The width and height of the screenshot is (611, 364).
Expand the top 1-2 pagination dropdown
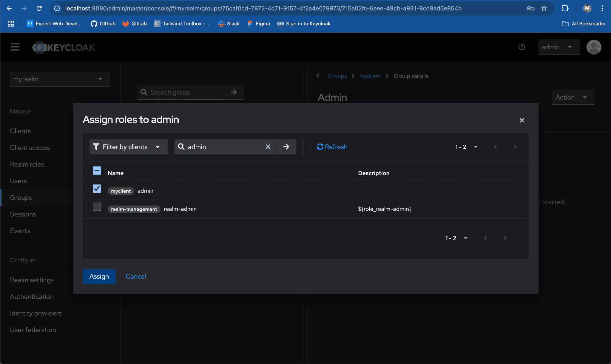466,147
